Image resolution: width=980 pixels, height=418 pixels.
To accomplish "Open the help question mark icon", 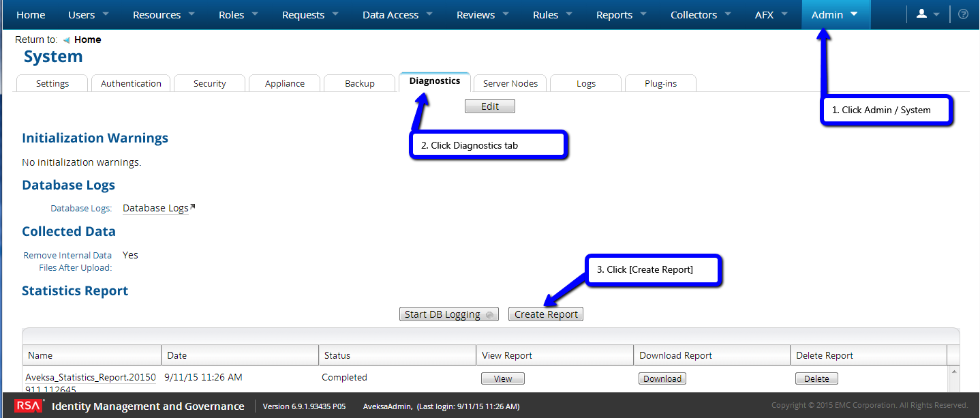I will click(x=964, y=13).
